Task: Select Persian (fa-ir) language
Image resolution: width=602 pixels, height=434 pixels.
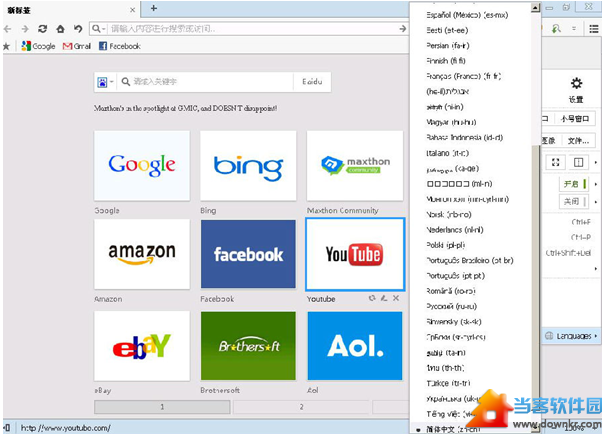Action: click(448, 46)
